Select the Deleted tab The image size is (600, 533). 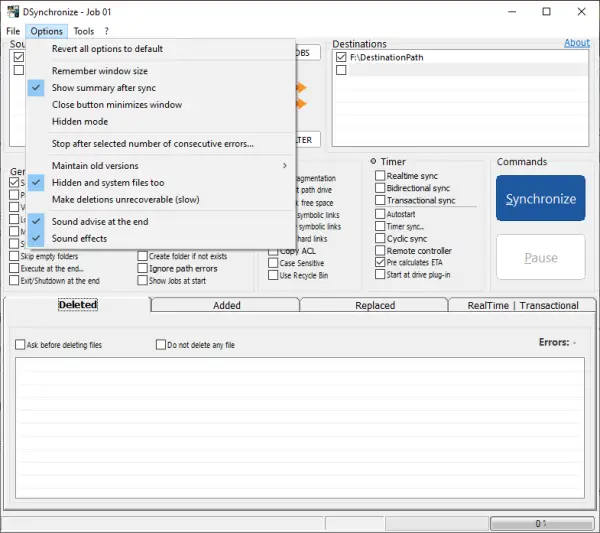78,305
